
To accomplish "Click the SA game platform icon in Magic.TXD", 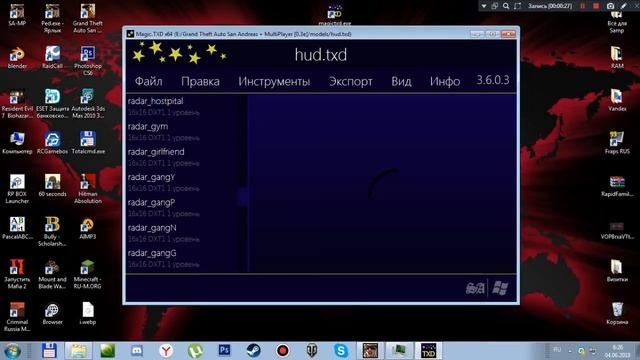I will click(x=476, y=288).
